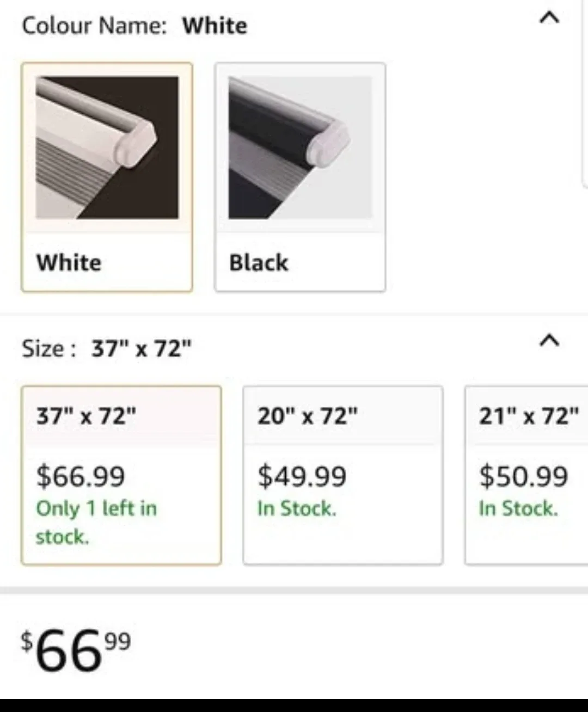Click the $49.99 price label
Image resolution: width=588 pixels, height=712 pixels.
coord(302,476)
